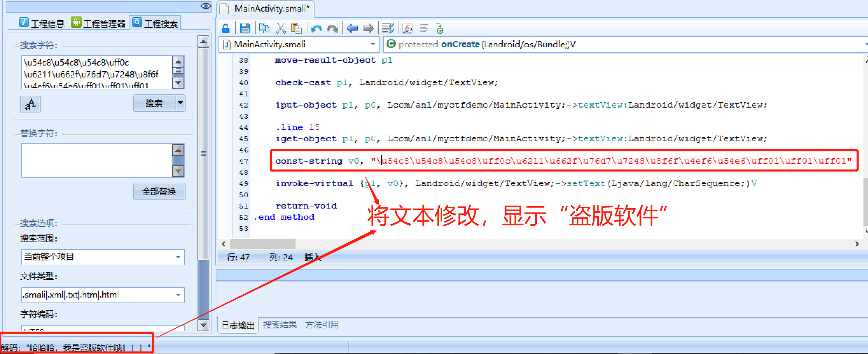
Task: Select the MainActivity.smali* editor tab
Action: (266, 9)
